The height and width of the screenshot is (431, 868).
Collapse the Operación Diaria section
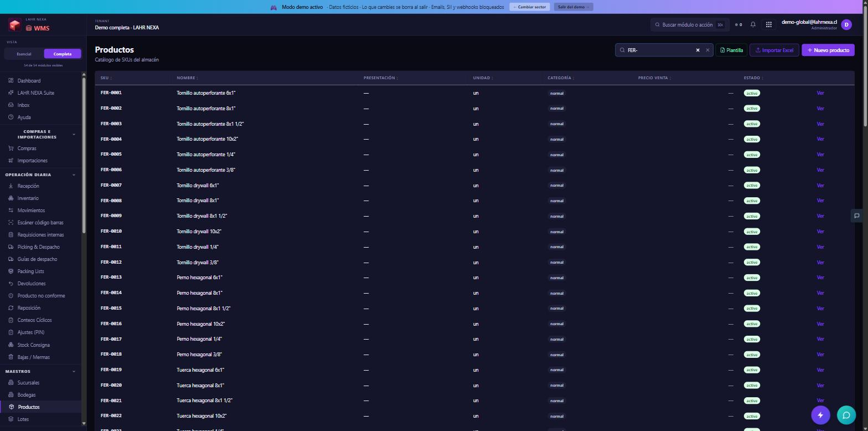74,175
